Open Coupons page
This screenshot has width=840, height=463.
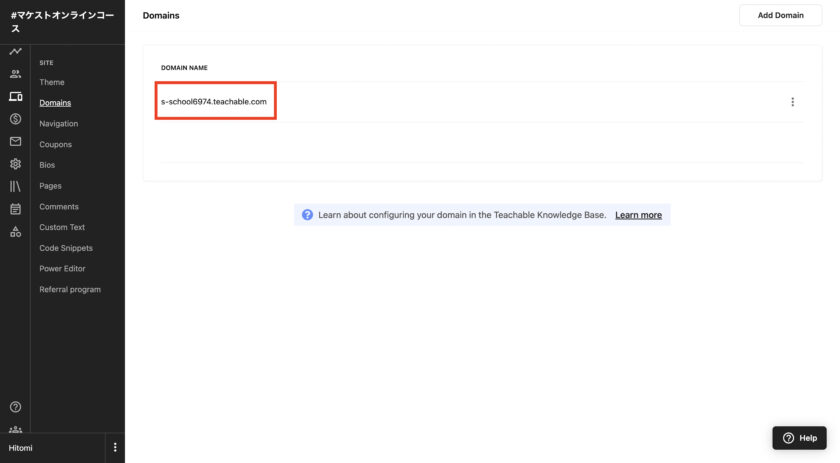point(55,145)
